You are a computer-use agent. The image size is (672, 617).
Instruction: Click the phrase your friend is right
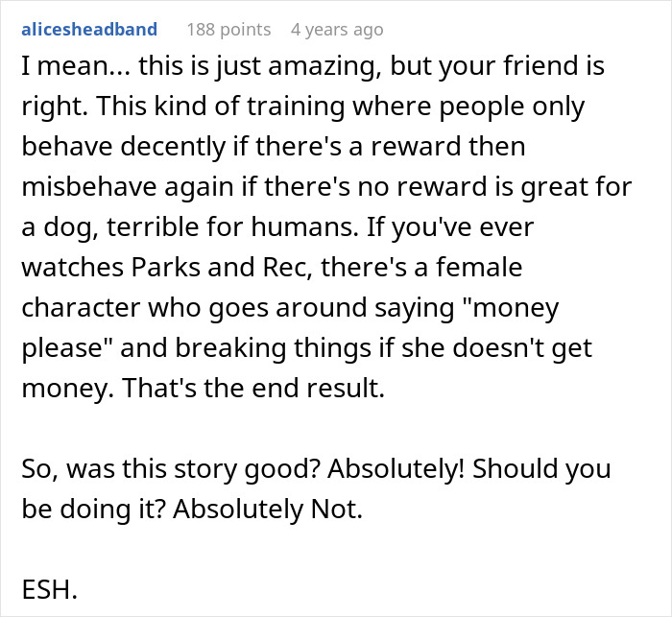point(313,85)
